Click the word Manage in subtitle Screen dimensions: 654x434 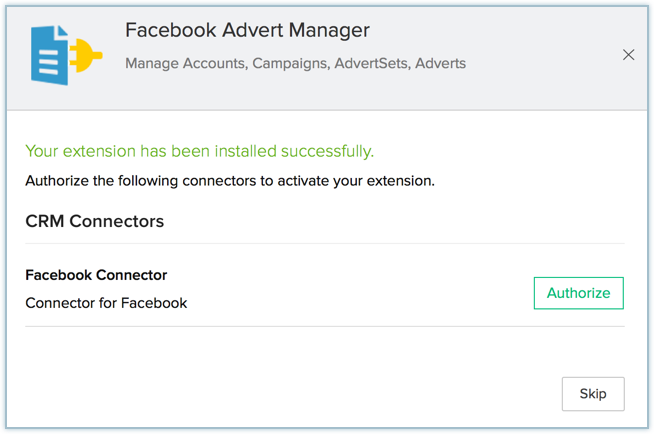tap(152, 63)
